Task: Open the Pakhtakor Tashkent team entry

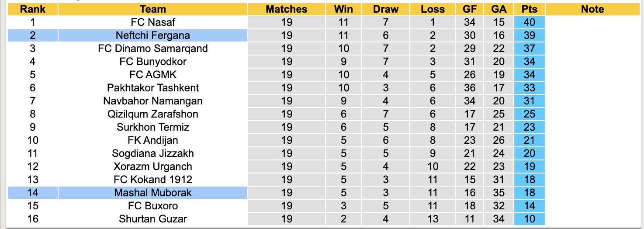Action: tap(153, 88)
